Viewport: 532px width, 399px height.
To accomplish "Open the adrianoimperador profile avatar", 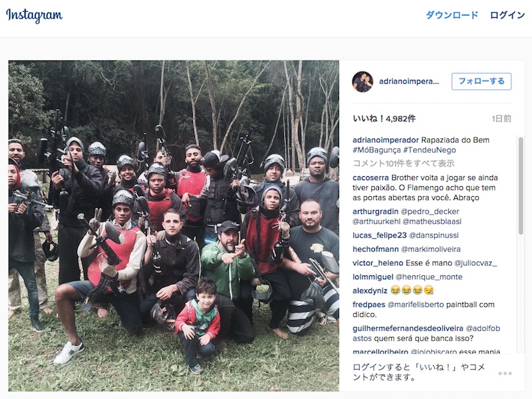I will click(362, 81).
